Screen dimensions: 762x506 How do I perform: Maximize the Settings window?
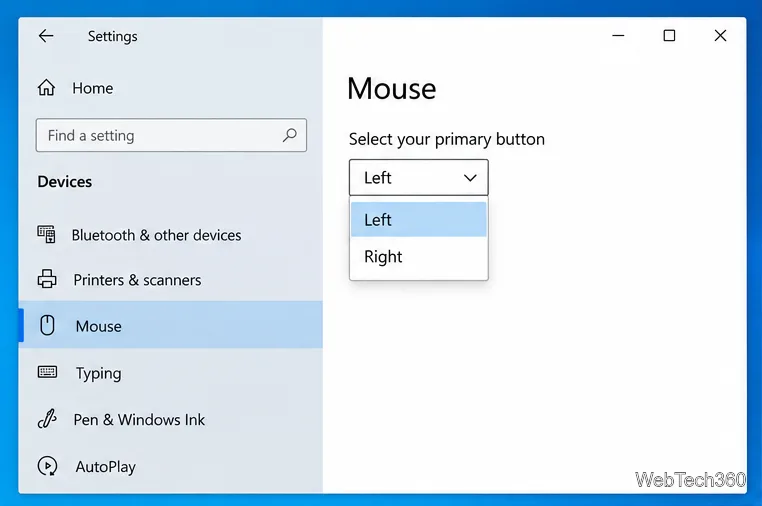(x=669, y=35)
